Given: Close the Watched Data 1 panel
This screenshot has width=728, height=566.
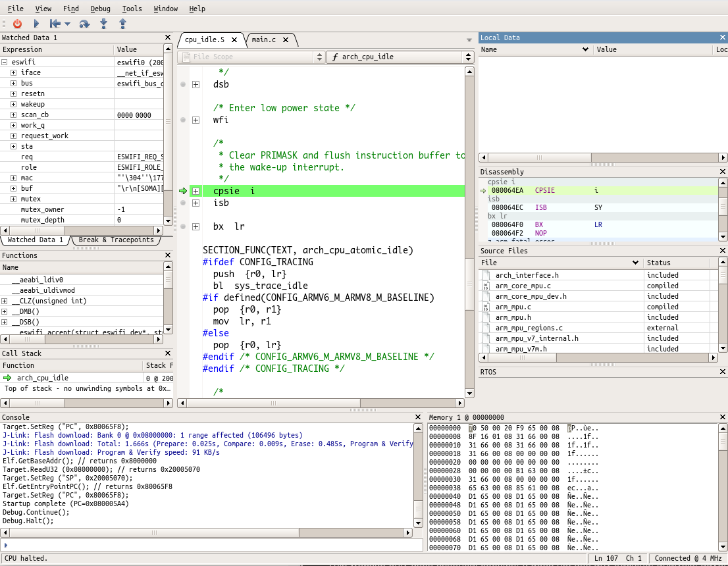Looking at the screenshot, I should [168, 38].
